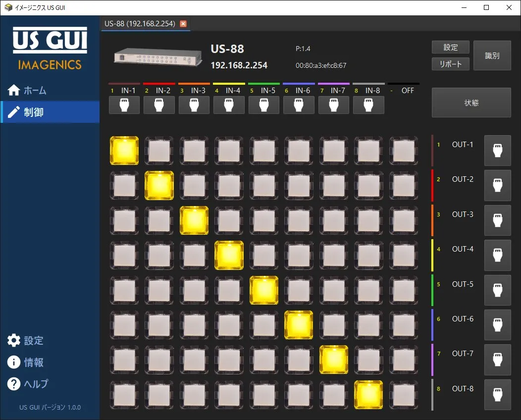
Task: Click the OUT-7 connector icon button
Action: (x=497, y=360)
